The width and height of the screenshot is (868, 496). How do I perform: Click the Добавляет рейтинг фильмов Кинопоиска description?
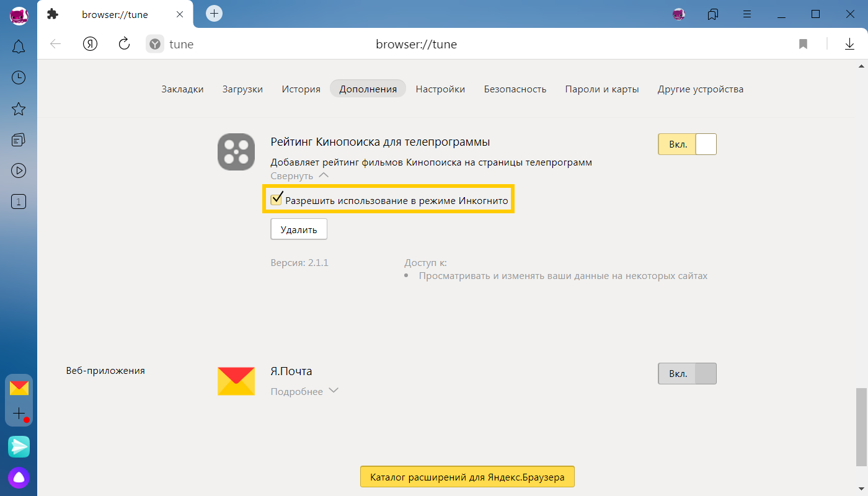point(432,162)
